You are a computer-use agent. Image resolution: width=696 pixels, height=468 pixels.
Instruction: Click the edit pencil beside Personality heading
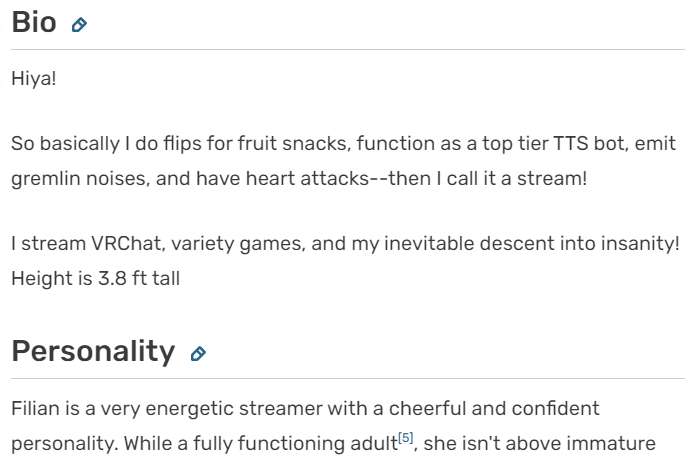(198, 354)
